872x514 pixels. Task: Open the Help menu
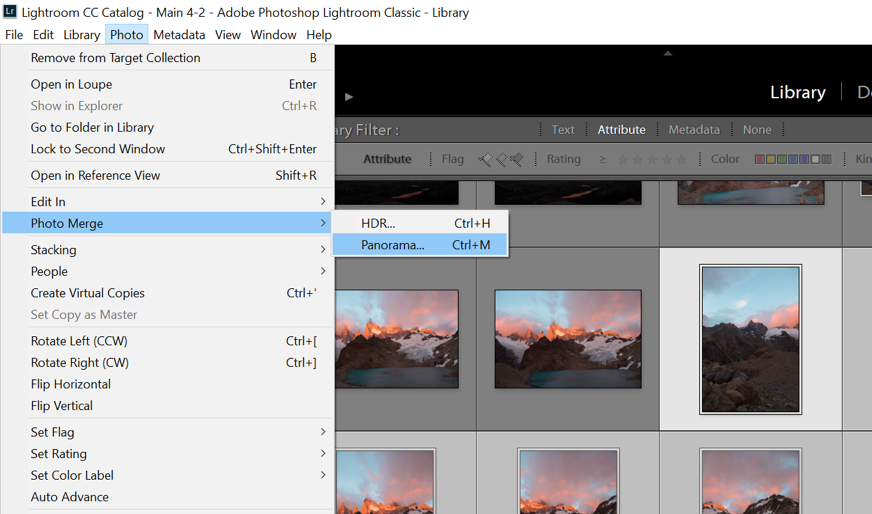pyautogui.click(x=319, y=34)
